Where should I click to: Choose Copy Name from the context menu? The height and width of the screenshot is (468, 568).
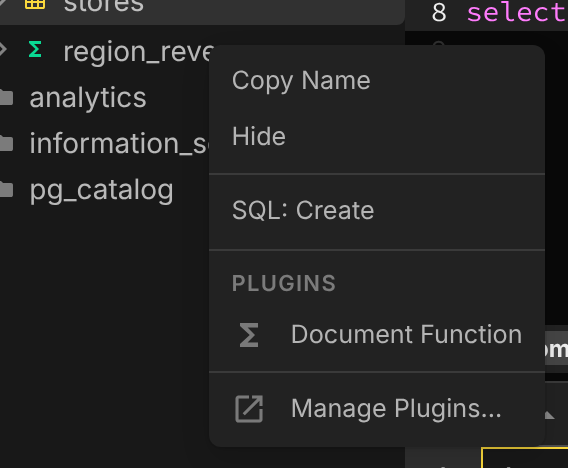(377, 80)
